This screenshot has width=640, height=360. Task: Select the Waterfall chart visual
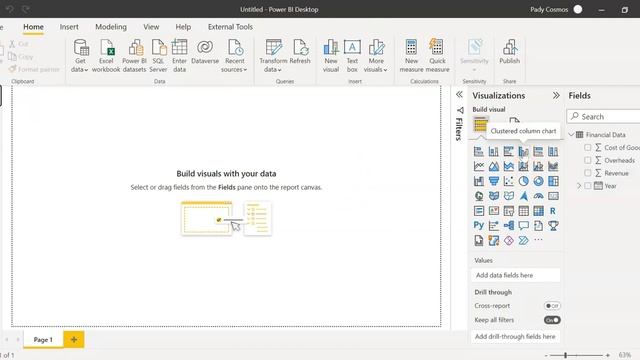pyautogui.click(x=479, y=181)
